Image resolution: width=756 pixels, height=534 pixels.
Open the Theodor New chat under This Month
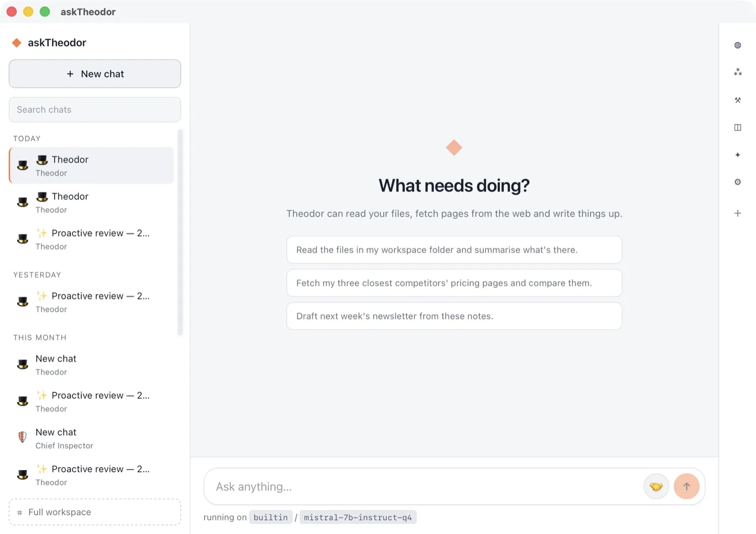pyautogui.click(x=92, y=365)
